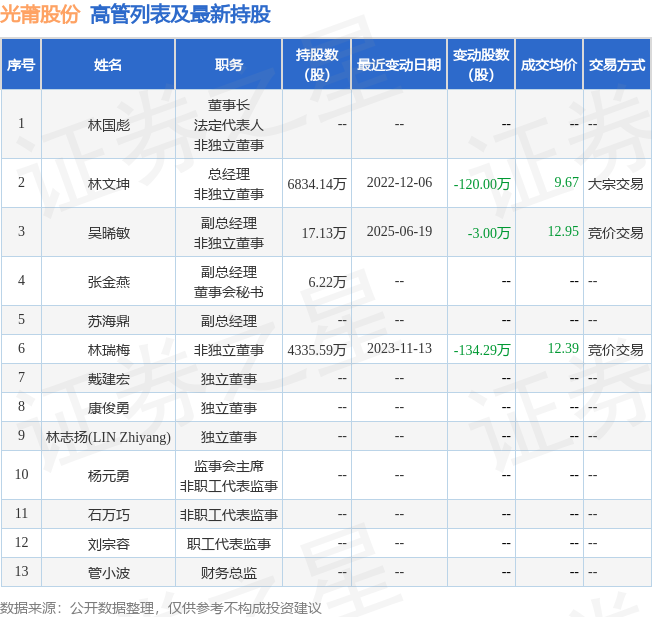Click 竞价交易 in 林瑞梅's row
Screen dimensions: 652x617
[615, 349]
